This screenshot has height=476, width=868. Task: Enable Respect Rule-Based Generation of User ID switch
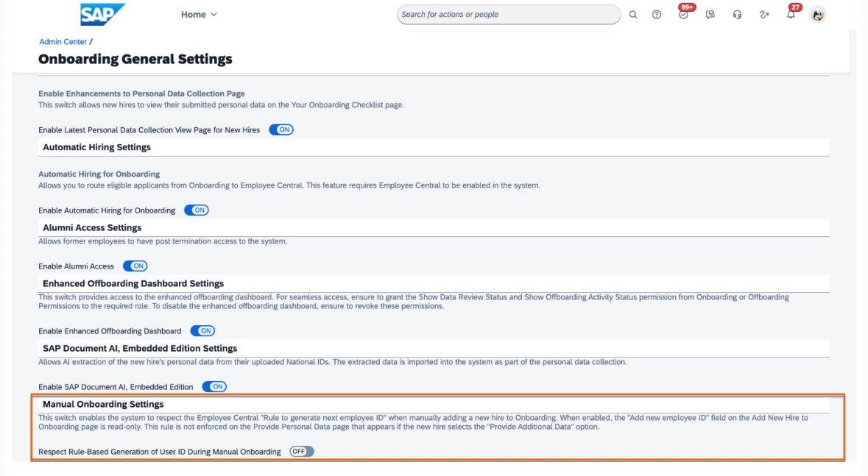point(302,452)
